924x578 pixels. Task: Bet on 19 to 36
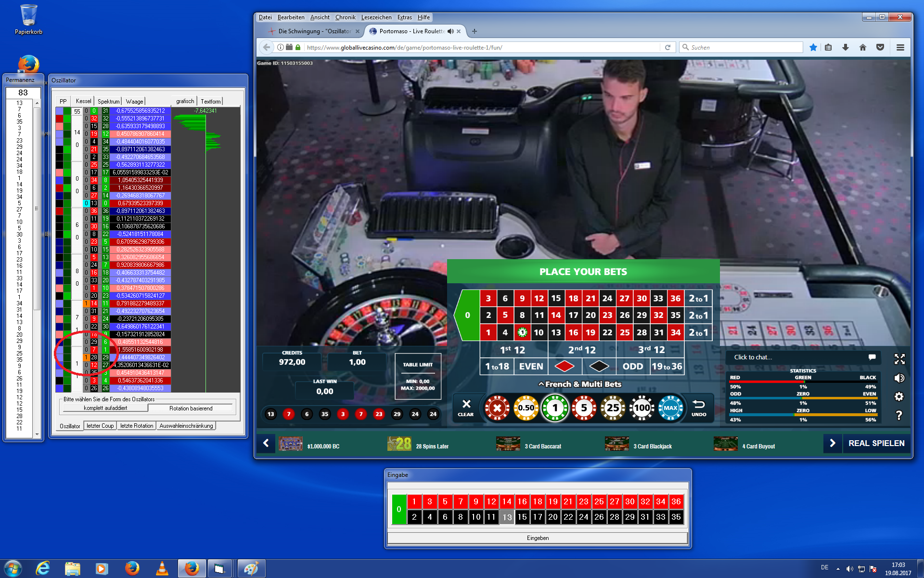(667, 367)
